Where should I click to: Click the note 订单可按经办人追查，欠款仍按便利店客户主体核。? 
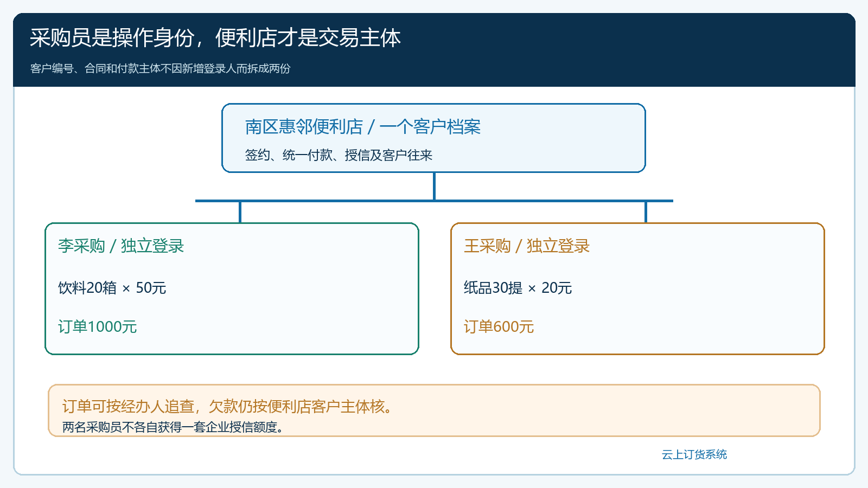(228, 407)
